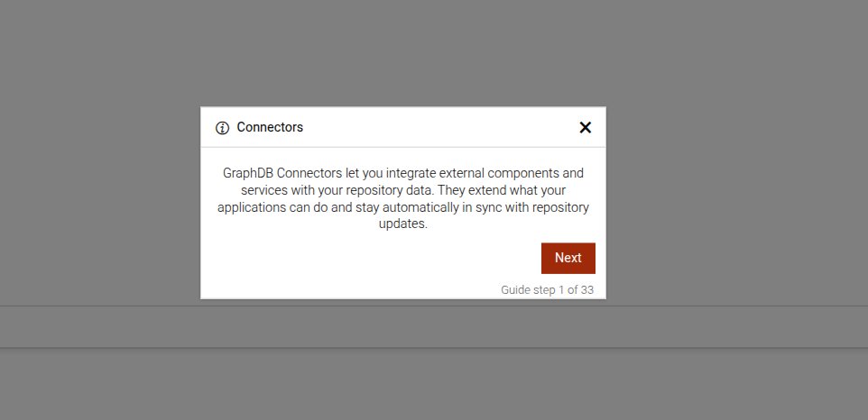868x420 pixels.
Task: Click the dimmed backdrop left of the dialog
Action: 99,198
